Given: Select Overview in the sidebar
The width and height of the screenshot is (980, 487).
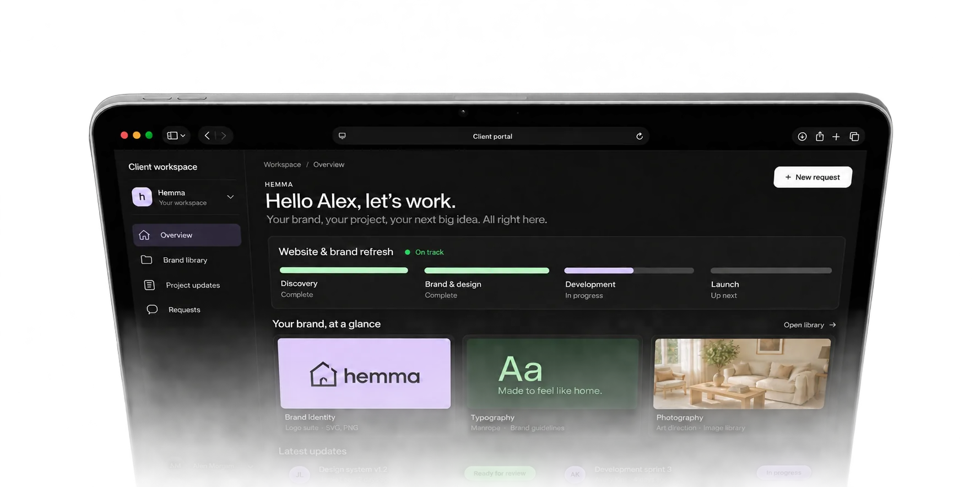Looking at the screenshot, I should tap(187, 235).
